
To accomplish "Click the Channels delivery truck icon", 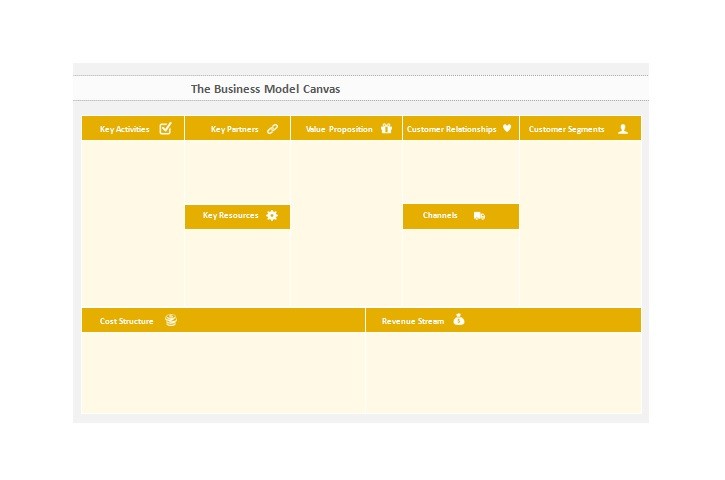I will pos(479,215).
